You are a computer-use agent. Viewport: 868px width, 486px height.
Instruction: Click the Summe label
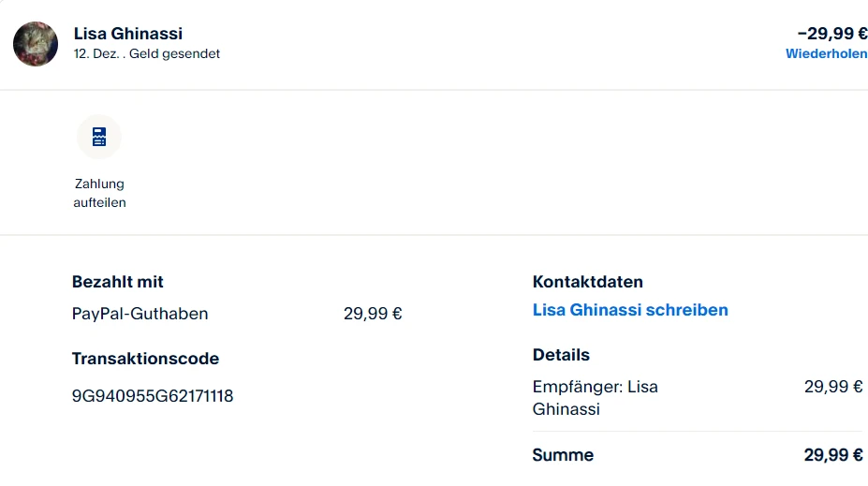point(563,455)
